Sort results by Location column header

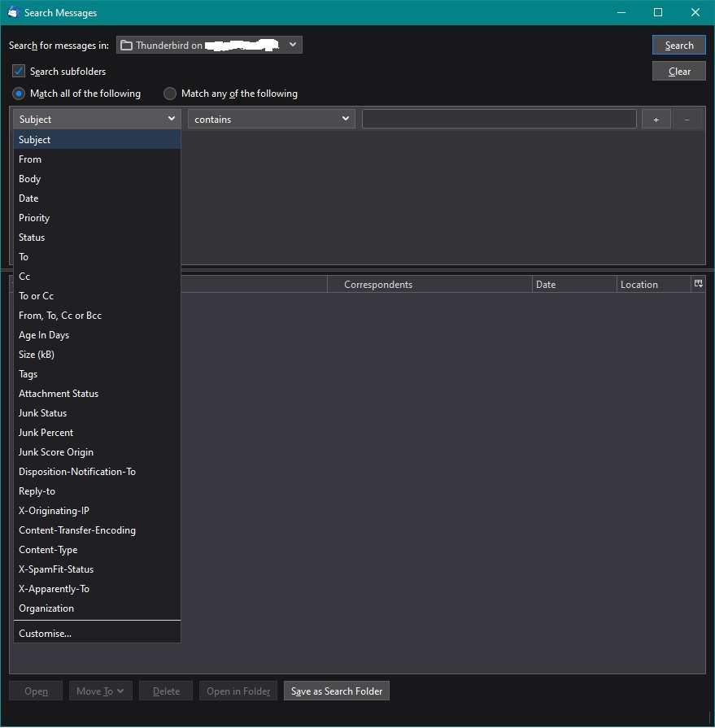(654, 284)
